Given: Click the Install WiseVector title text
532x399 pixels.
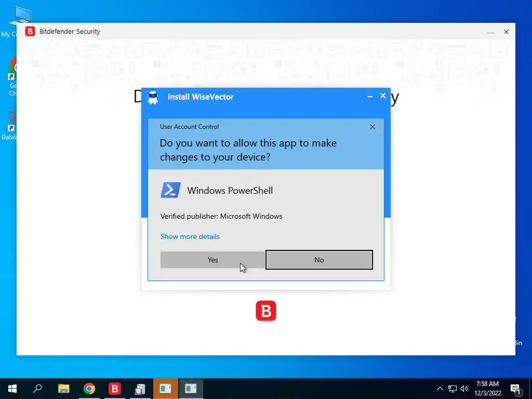Looking at the screenshot, I should (x=201, y=97).
